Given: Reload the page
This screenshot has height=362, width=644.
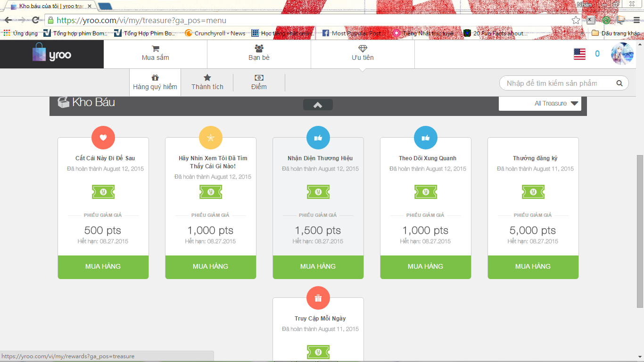Looking at the screenshot, I should 35,20.
